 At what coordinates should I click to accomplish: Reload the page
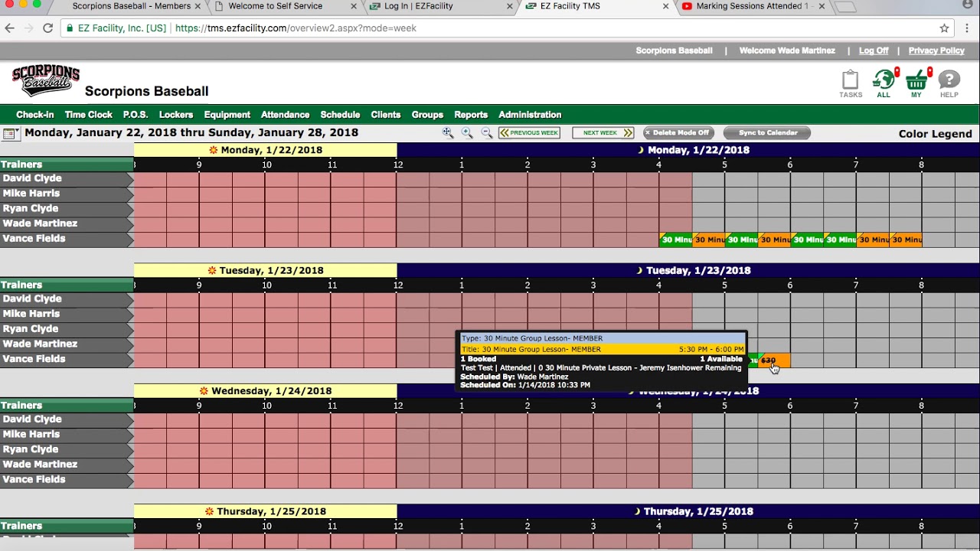pos(47,28)
